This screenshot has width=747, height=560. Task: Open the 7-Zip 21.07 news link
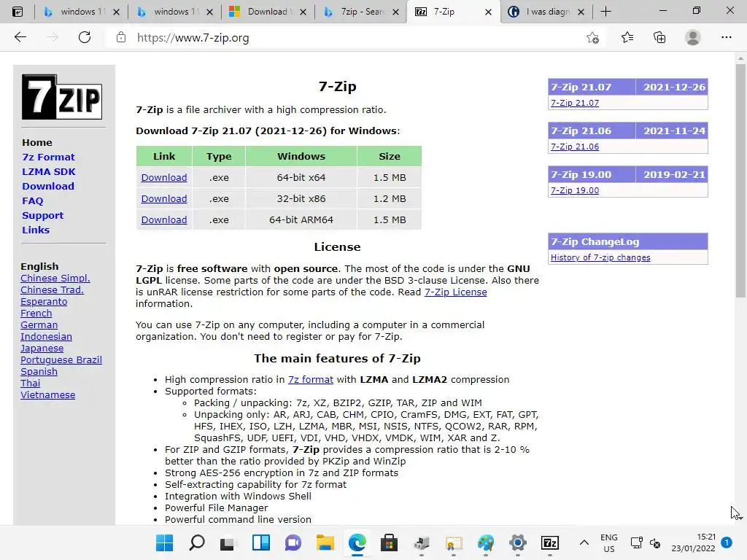tap(575, 103)
